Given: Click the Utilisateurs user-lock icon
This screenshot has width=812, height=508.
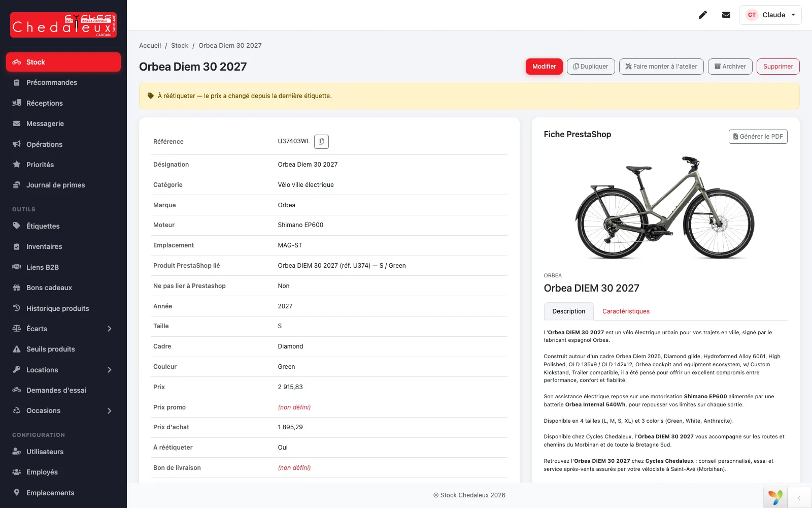Looking at the screenshot, I should [17, 451].
